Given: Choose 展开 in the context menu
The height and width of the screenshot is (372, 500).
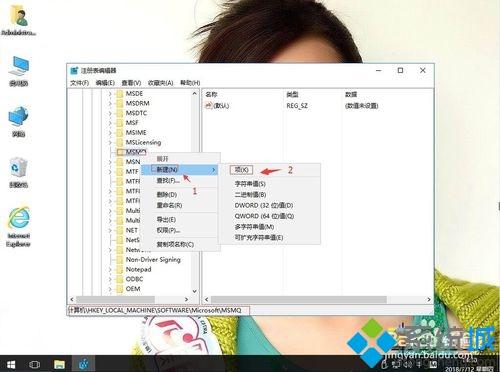Looking at the screenshot, I should click(180, 159).
